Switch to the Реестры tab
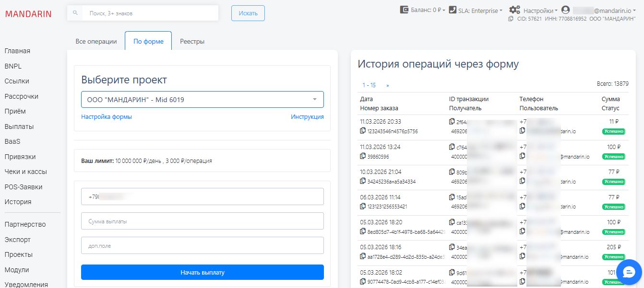 coord(193,41)
